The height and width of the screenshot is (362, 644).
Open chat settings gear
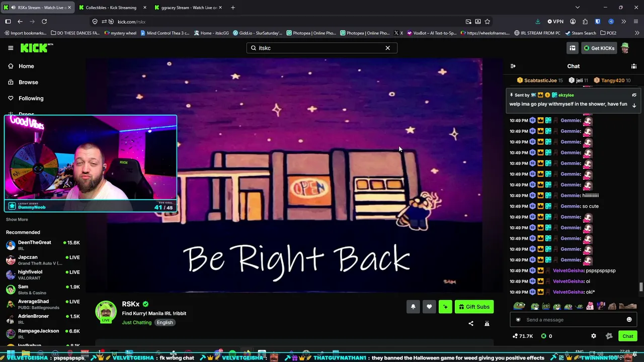coord(594,336)
